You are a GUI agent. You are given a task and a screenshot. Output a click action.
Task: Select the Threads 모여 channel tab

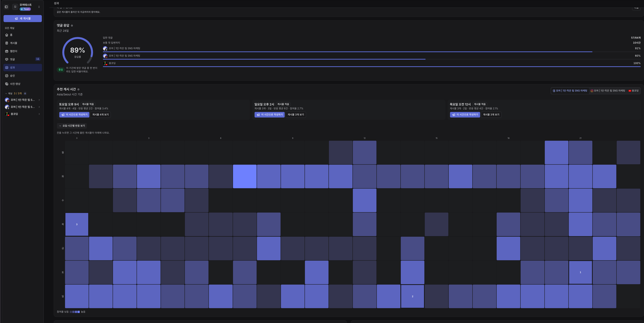570,91
